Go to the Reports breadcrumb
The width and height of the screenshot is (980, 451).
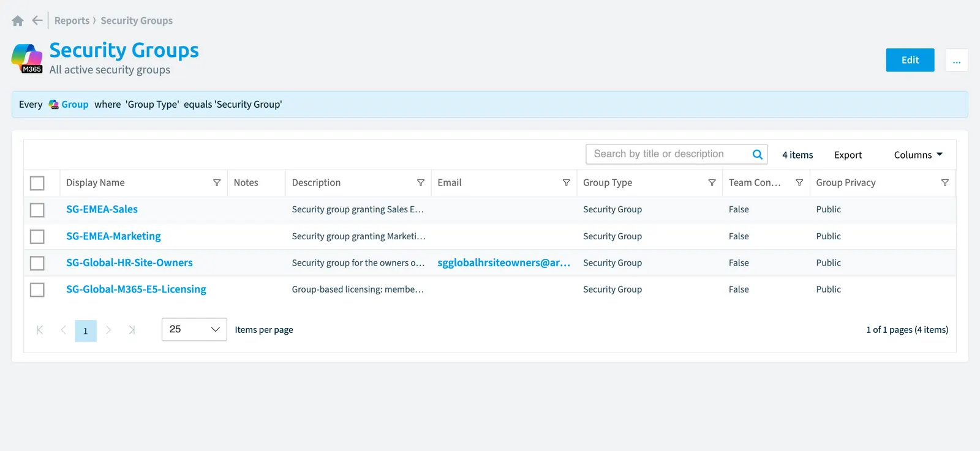click(72, 21)
